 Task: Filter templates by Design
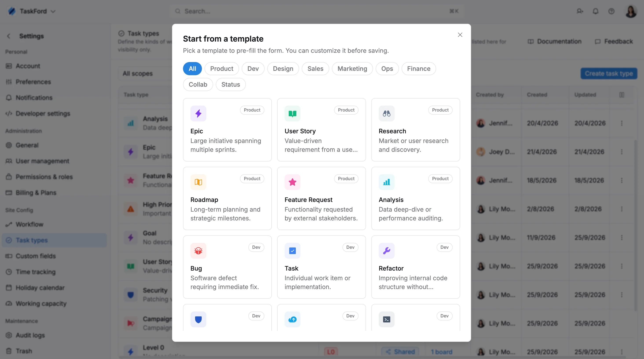(283, 69)
